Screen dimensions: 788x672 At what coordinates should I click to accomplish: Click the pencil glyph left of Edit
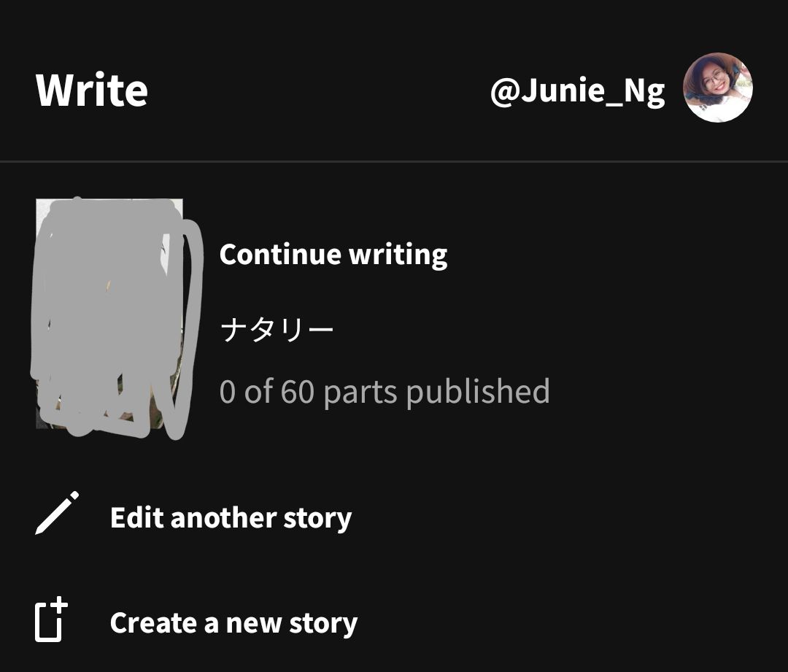[x=57, y=513]
